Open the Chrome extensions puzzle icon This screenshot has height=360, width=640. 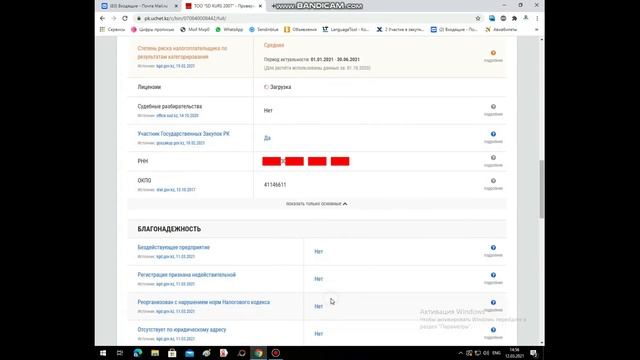pyautogui.click(x=514, y=18)
